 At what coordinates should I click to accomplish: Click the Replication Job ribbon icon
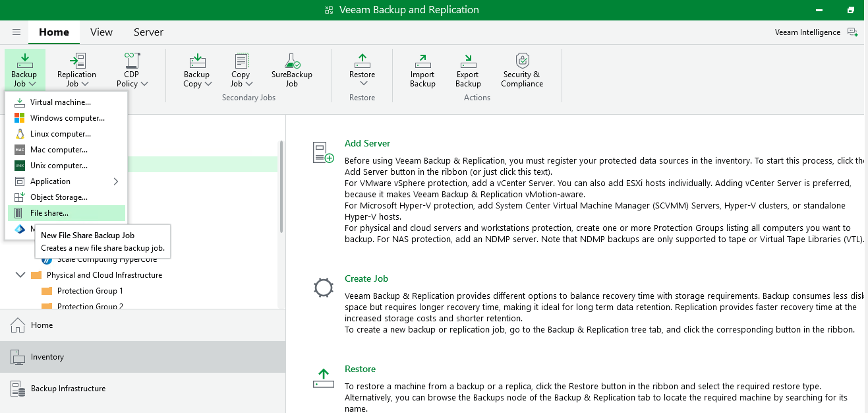click(77, 61)
